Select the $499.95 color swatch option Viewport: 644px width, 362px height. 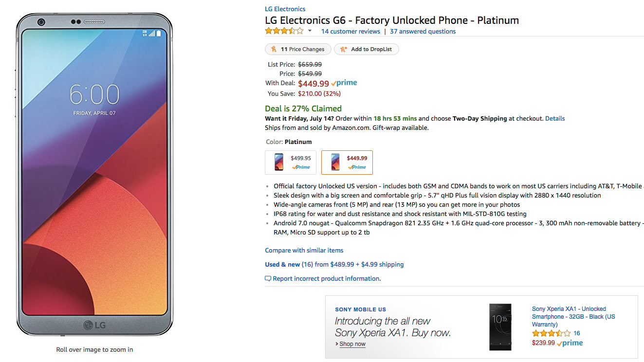(291, 163)
